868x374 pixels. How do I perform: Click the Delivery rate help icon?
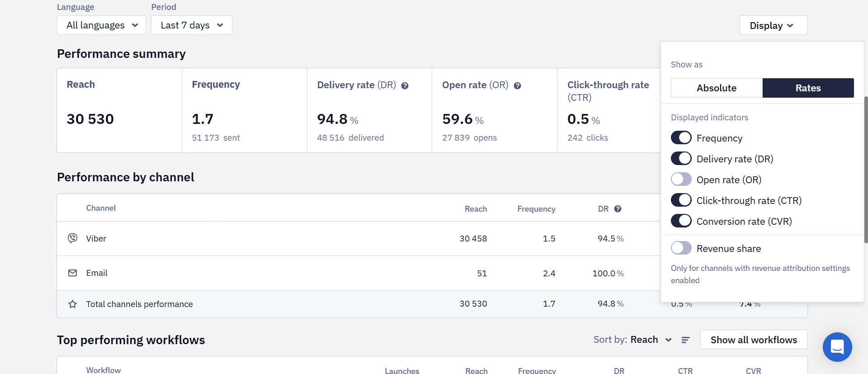pyautogui.click(x=405, y=85)
